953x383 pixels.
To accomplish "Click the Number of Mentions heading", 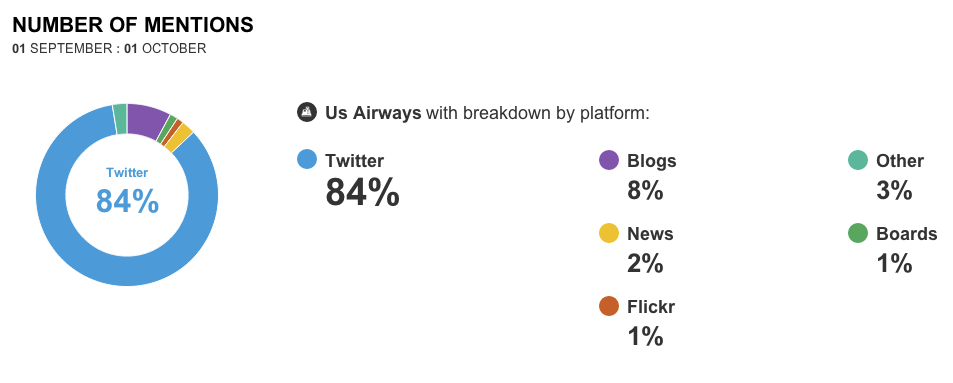I will tap(133, 25).
